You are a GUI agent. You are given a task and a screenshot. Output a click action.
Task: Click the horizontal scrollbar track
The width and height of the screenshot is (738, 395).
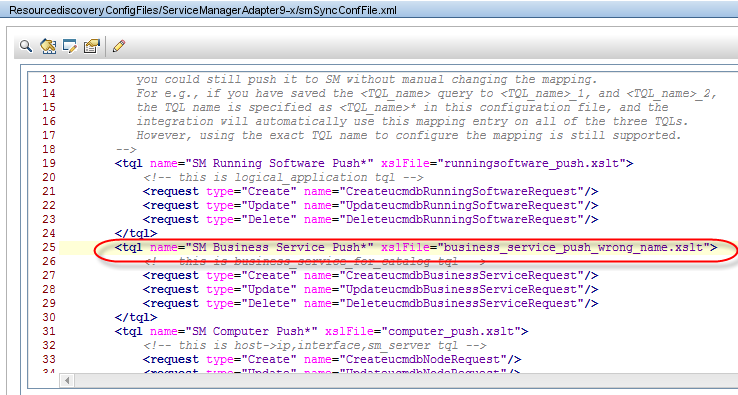pyautogui.click(x=406, y=379)
